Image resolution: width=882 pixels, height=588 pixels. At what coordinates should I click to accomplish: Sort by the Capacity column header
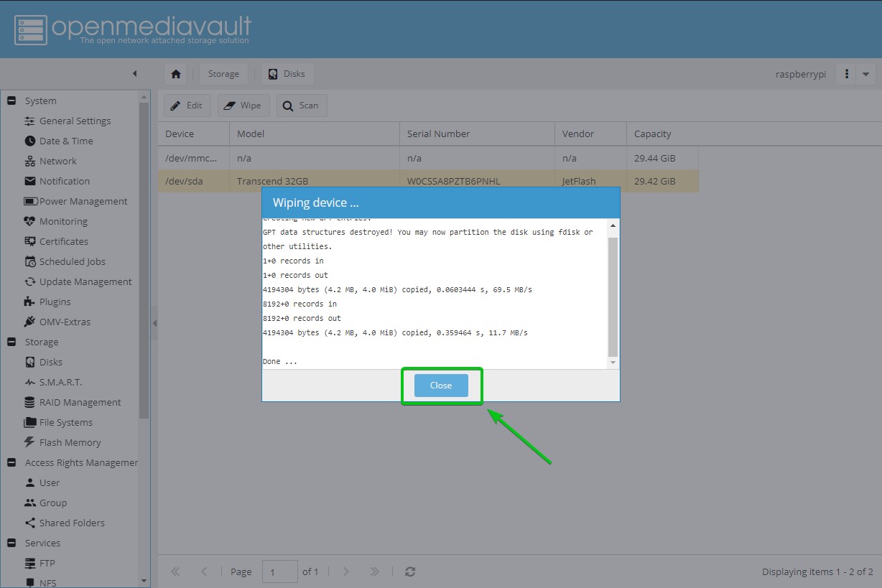tap(663, 134)
